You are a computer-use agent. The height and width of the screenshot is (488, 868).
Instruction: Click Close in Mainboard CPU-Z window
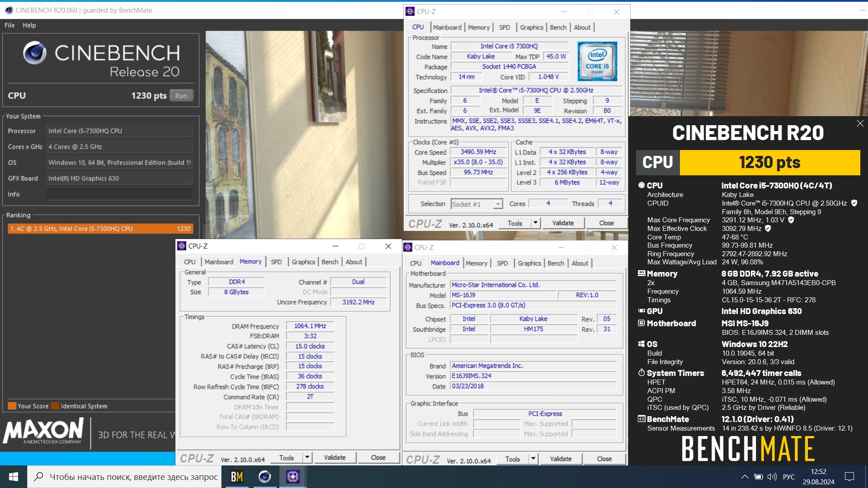[604, 459]
